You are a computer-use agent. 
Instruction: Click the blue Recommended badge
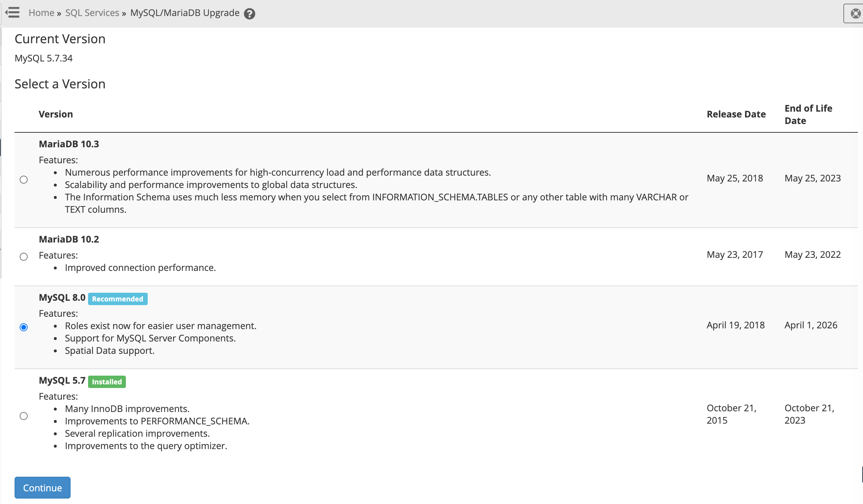click(118, 299)
